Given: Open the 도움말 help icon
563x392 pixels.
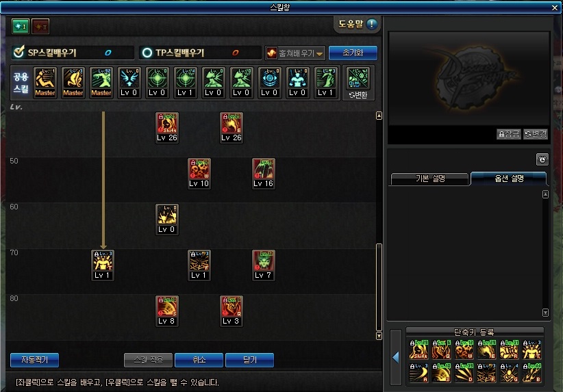Looking at the screenshot, I should pos(372,24).
